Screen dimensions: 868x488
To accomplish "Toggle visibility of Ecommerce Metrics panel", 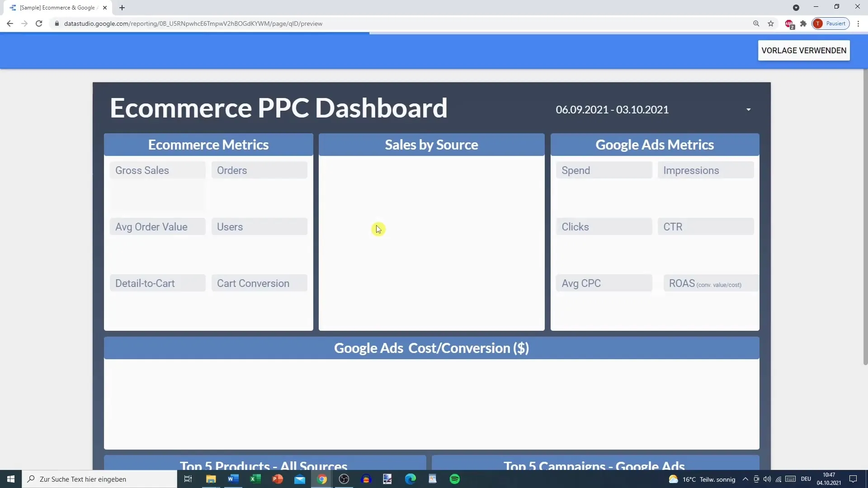I will (208, 144).
